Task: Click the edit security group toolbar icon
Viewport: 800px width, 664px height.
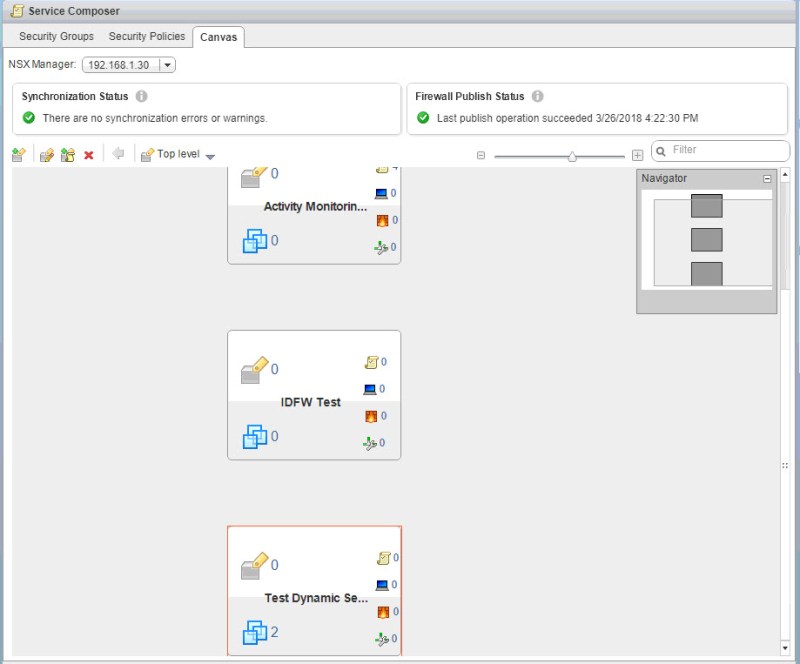Action: 46,155
